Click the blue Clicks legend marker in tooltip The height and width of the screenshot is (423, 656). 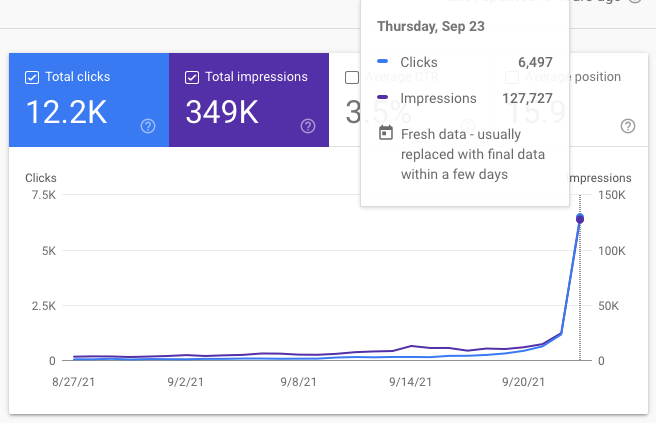tap(385, 63)
